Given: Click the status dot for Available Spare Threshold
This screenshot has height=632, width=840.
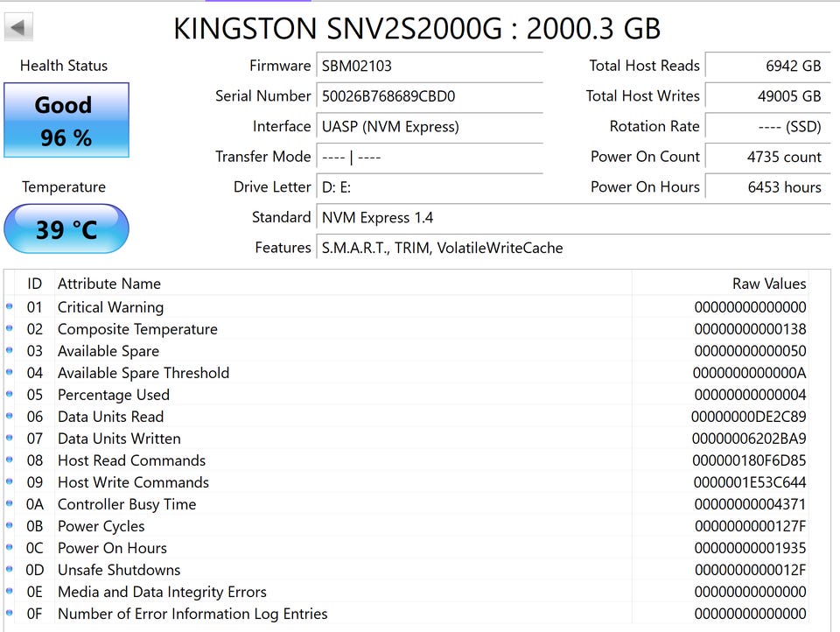Looking at the screenshot, I should (x=9, y=372).
